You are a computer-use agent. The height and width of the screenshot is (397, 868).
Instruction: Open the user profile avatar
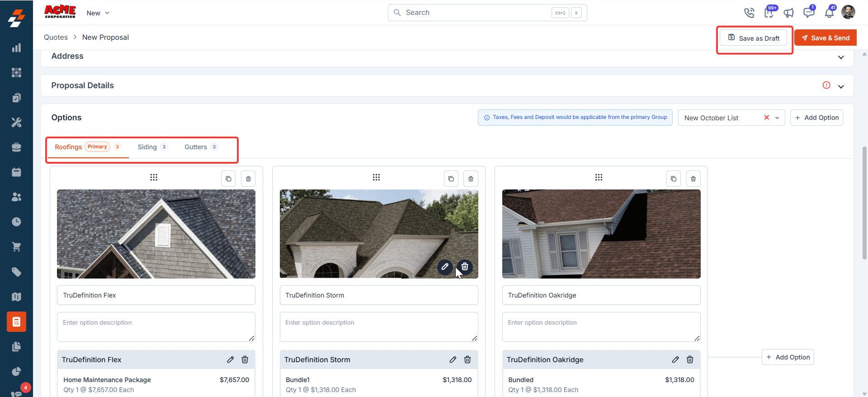tap(848, 12)
